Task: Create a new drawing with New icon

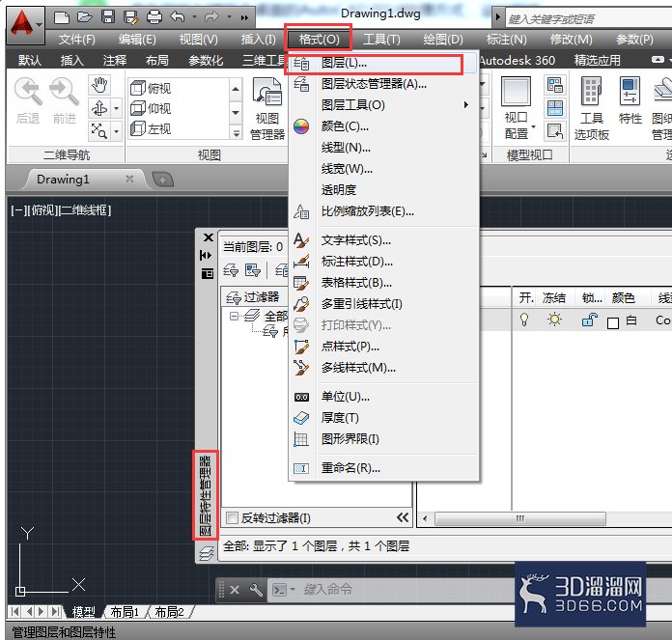Action: click(x=62, y=17)
